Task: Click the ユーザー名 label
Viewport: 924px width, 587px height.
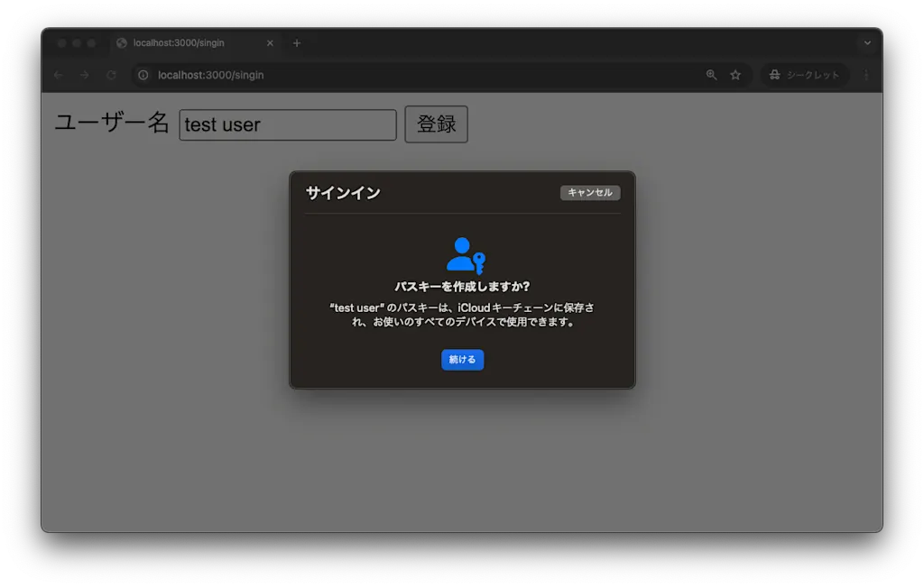Action: pos(112,124)
